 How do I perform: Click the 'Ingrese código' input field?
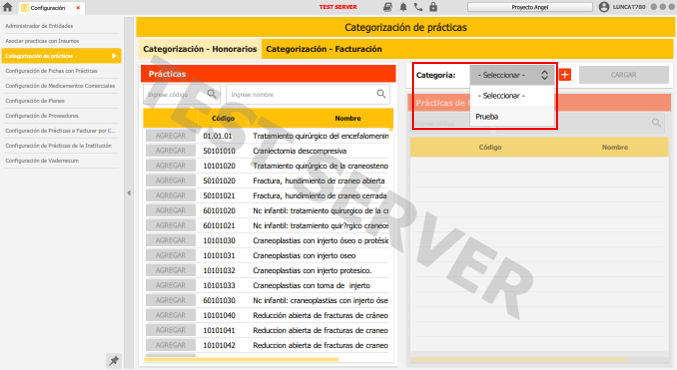(181, 94)
